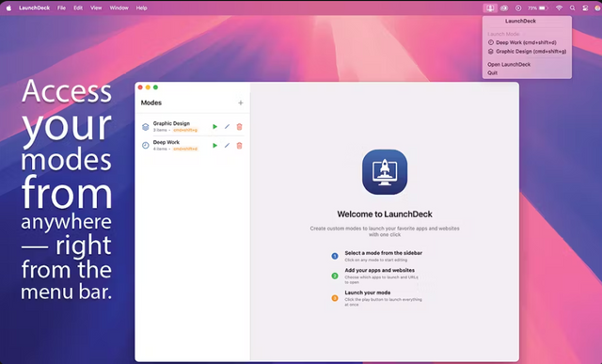The width and height of the screenshot is (602, 364).
Task: Open the File menu
Action: pyautogui.click(x=61, y=8)
